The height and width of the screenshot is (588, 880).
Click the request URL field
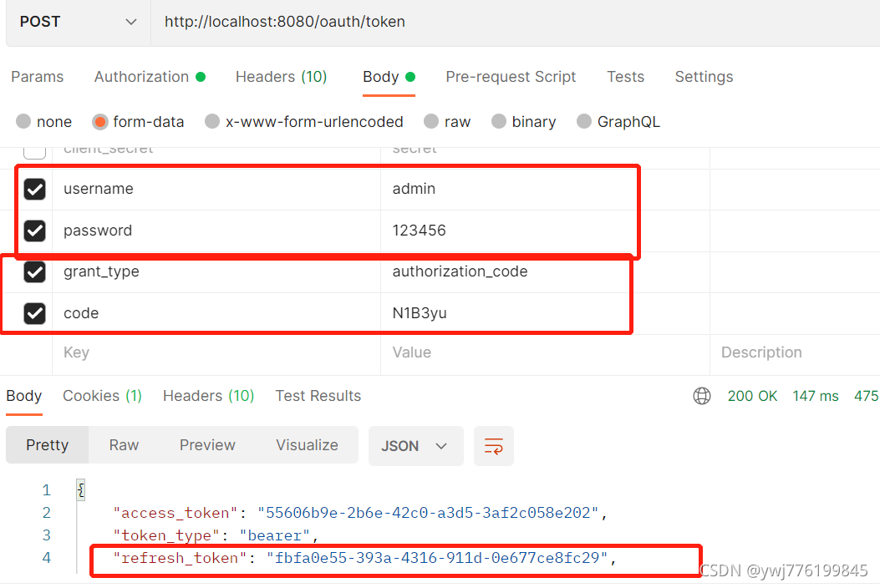[x=515, y=22]
